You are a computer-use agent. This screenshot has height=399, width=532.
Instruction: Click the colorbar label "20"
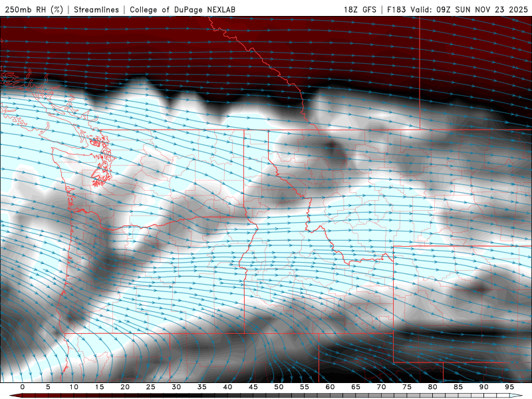coord(125,387)
